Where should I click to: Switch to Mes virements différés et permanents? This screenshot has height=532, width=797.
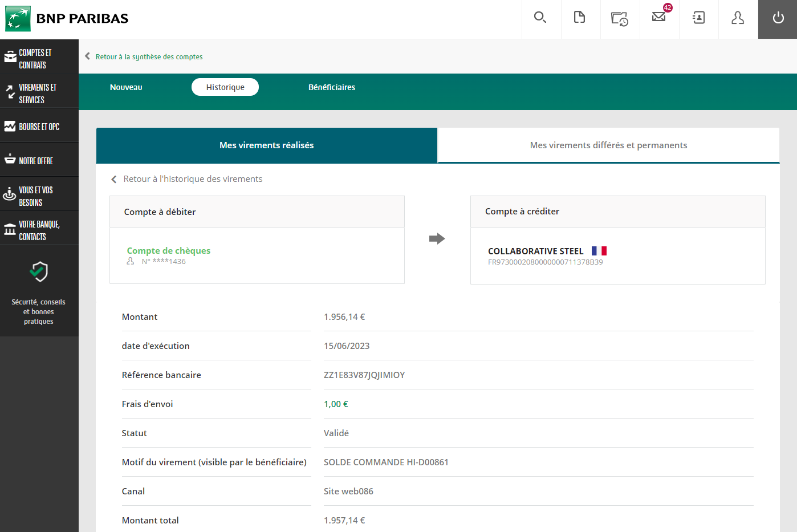point(608,145)
